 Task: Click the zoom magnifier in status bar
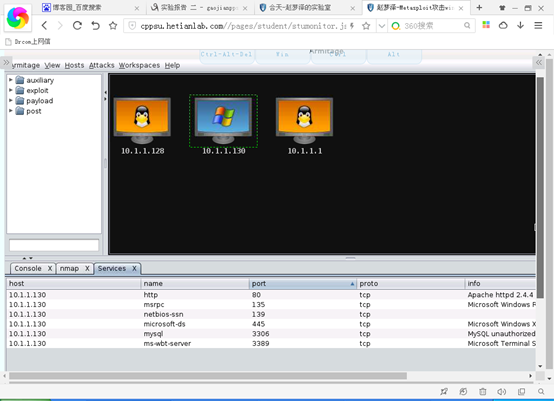pos(541,391)
